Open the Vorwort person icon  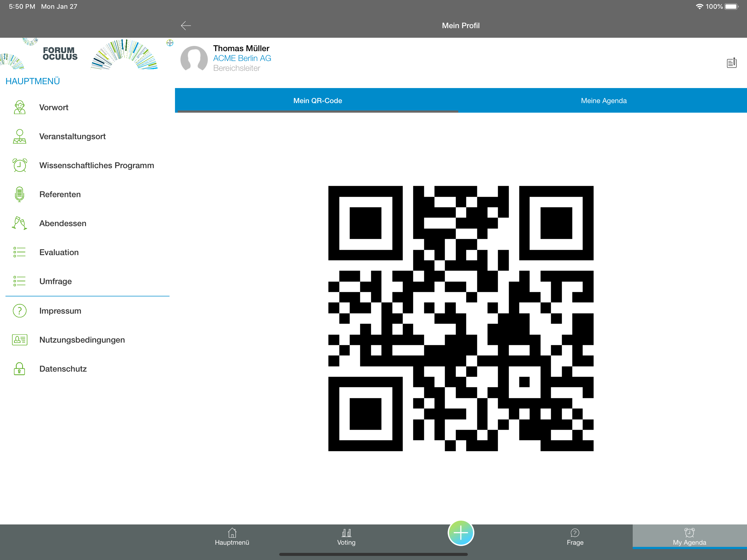[20, 107]
